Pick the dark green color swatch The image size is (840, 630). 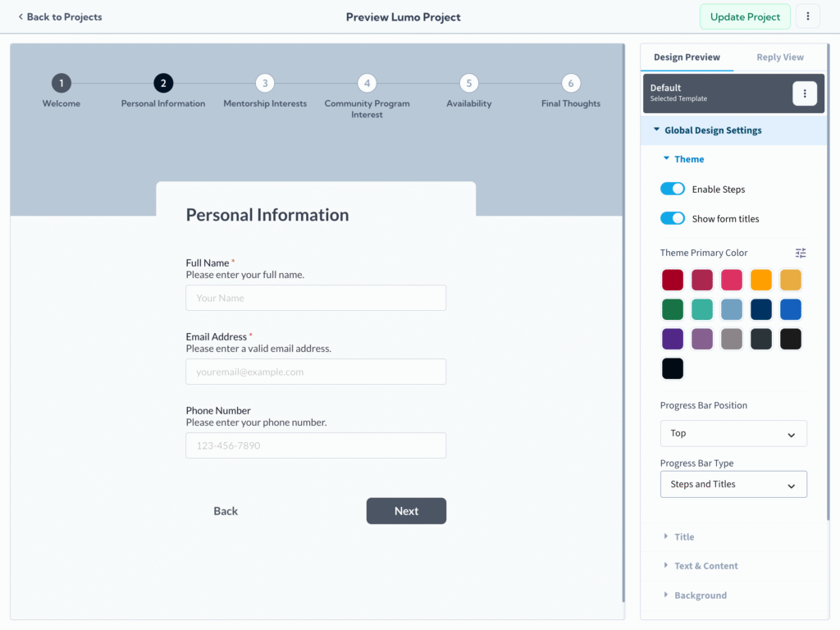(673, 309)
